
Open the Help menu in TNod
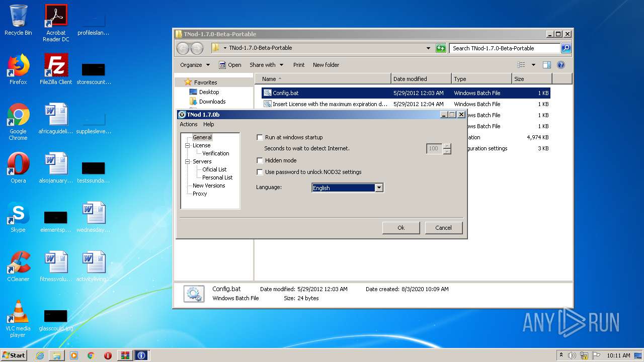pyautogui.click(x=208, y=124)
